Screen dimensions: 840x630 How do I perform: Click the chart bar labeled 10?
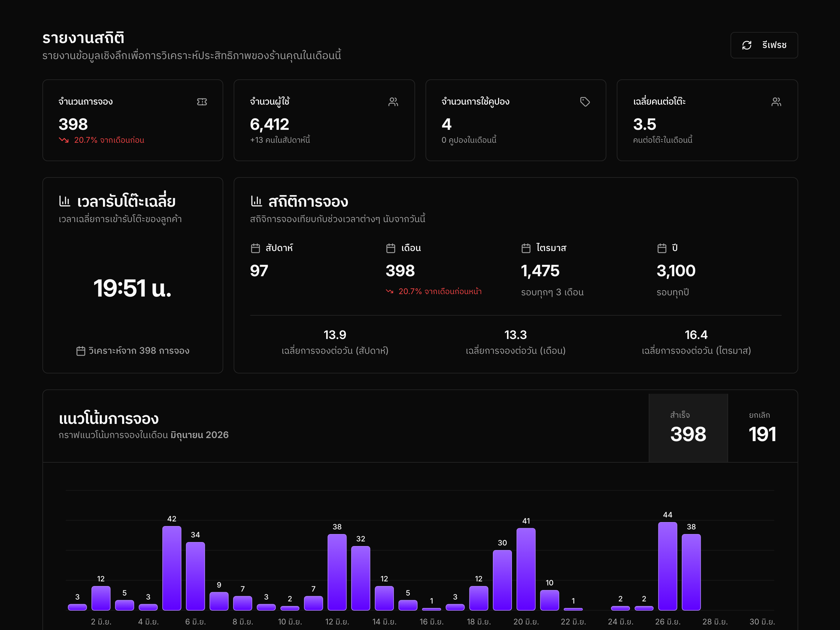point(549,600)
